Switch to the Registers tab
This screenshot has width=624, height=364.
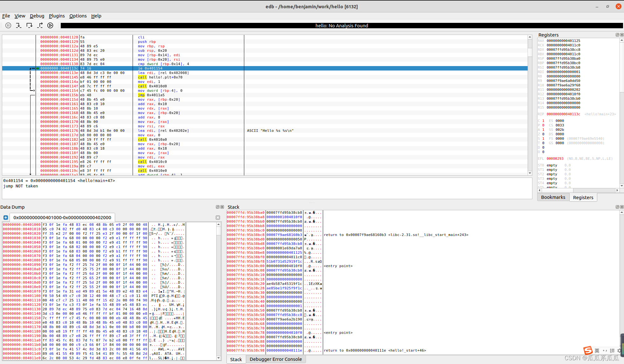[583, 198]
